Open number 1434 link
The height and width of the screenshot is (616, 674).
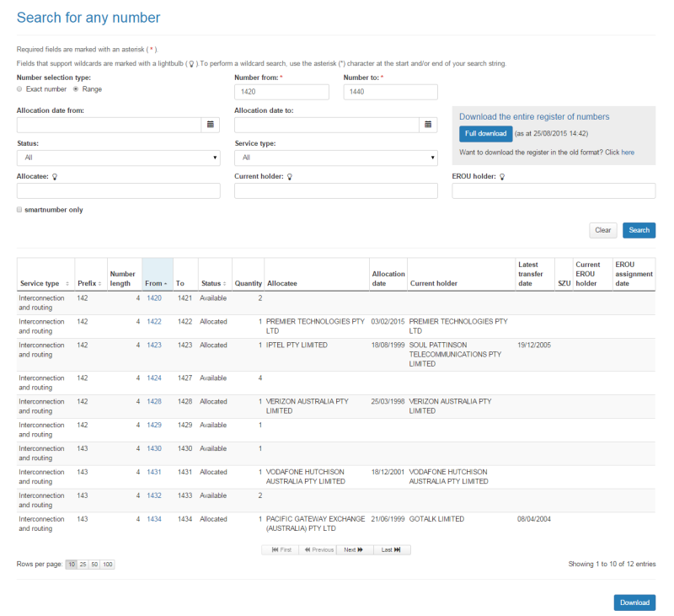[154, 519]
